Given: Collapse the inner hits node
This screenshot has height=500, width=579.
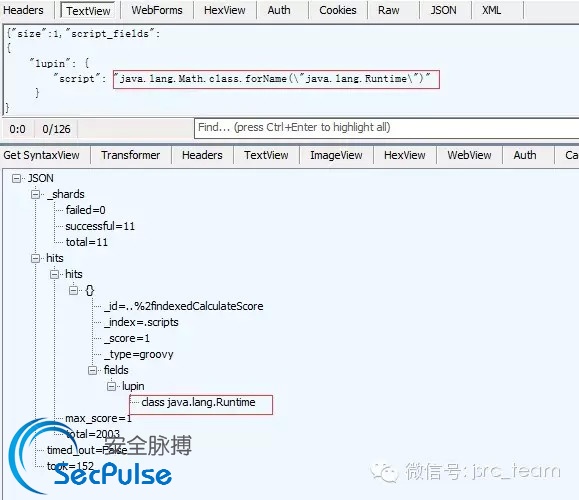Looking at the screenshot, I should [54, 274].
